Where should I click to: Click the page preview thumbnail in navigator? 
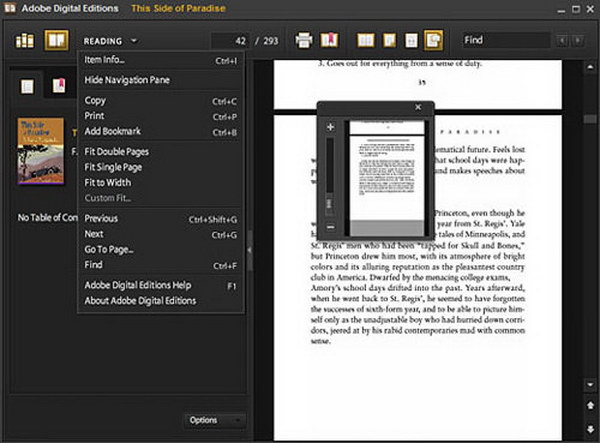pyautogui.click(x=387, y=178)
